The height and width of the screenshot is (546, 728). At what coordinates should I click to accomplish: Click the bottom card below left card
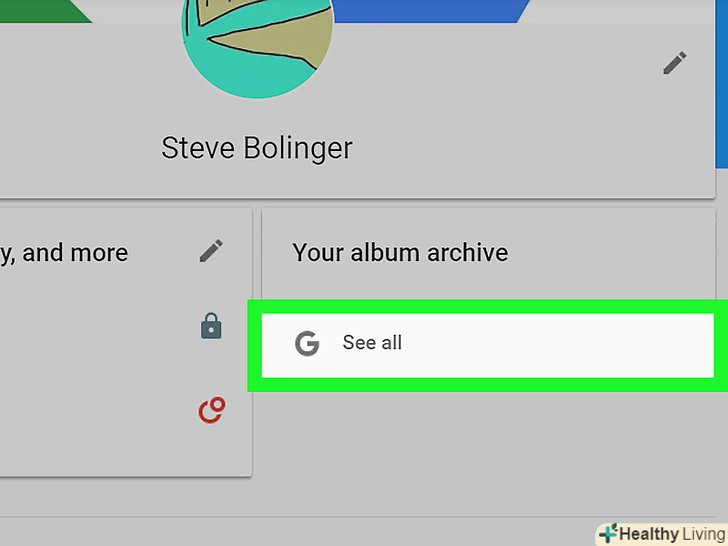[x=300, y=532]
